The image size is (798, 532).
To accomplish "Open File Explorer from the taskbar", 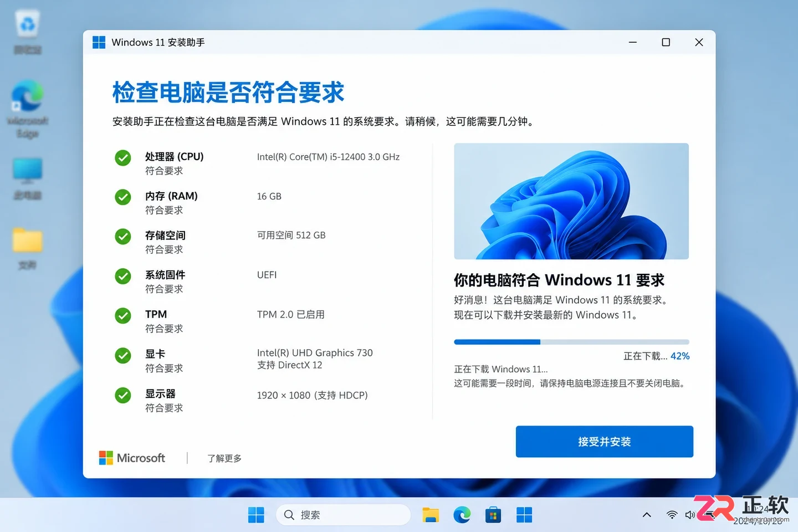I will coord(431,515).
